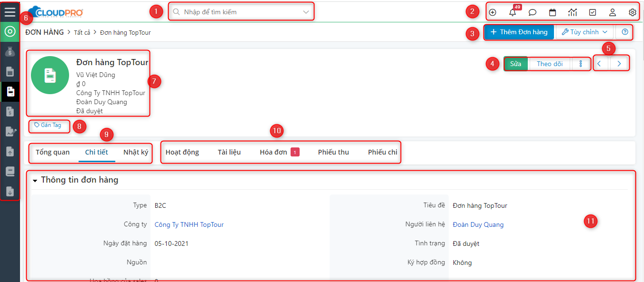Screen dimensions: 644x282
Task: Click the Tiêu đề value Đơn hàng TopTour
Action: tap(480, 206)
